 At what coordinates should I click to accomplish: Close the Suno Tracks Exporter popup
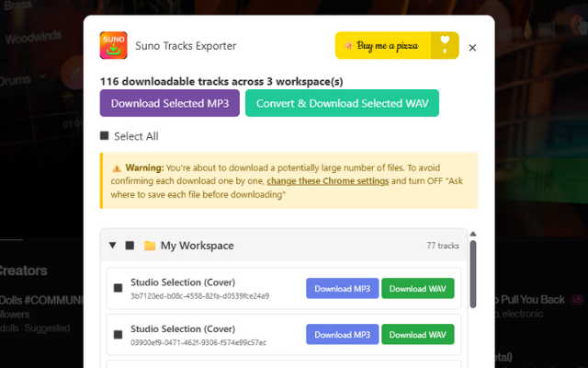click(472, 47)
